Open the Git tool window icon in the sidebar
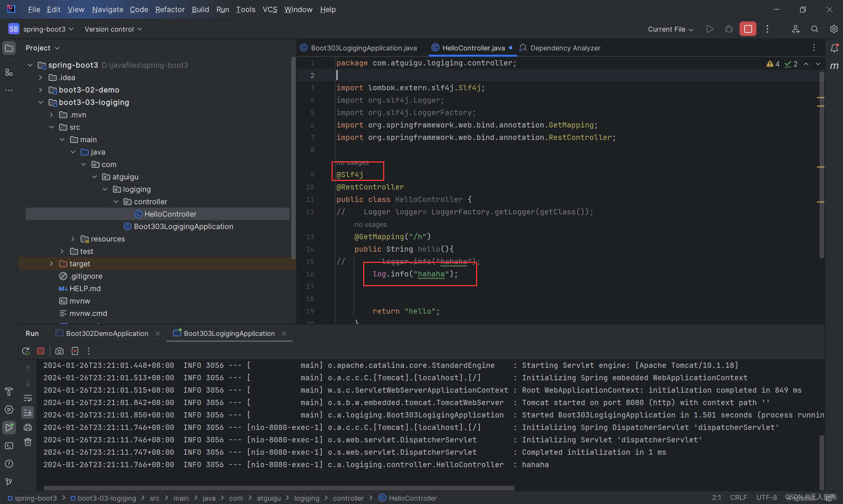This screenshot has height=504, width=843. coord(9,482)
